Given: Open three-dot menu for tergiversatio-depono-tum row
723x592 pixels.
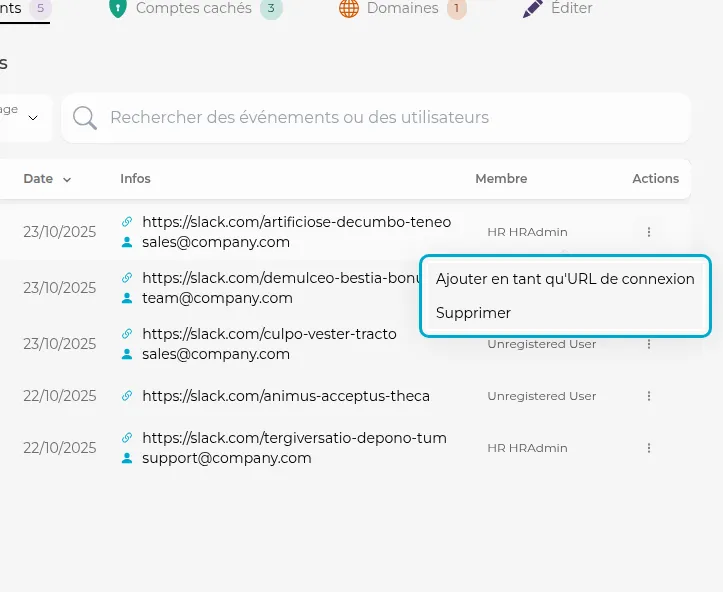Looking at the screenshot, I should coord(649,448).
